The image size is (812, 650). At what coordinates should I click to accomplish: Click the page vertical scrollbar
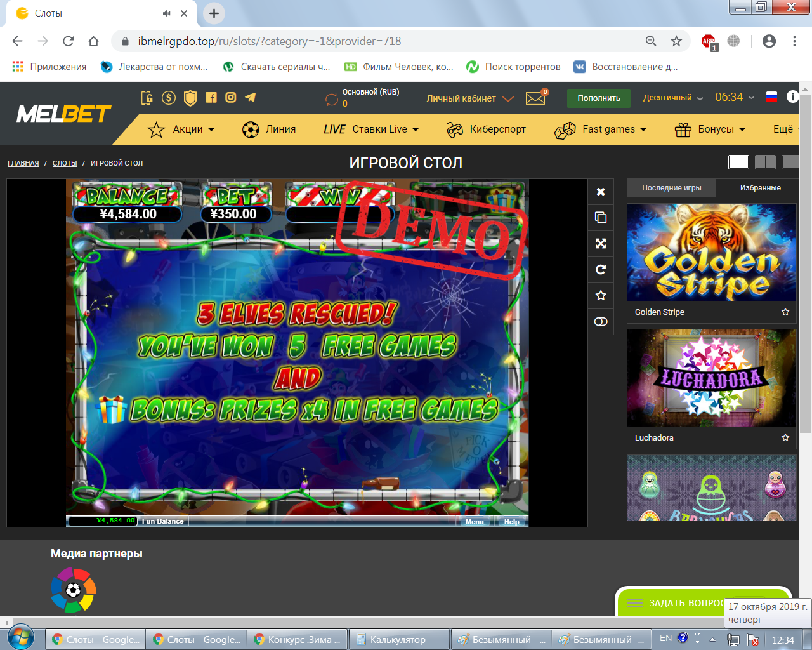tap(805, 263)
